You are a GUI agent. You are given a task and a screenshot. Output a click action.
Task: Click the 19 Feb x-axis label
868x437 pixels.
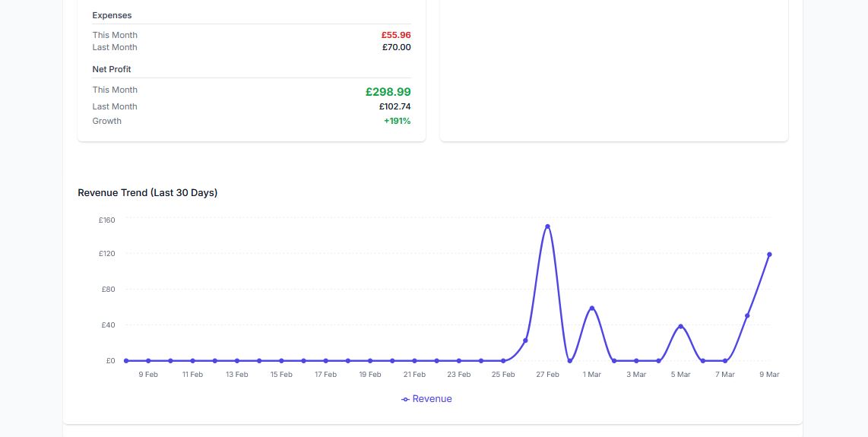pos(370,375)
